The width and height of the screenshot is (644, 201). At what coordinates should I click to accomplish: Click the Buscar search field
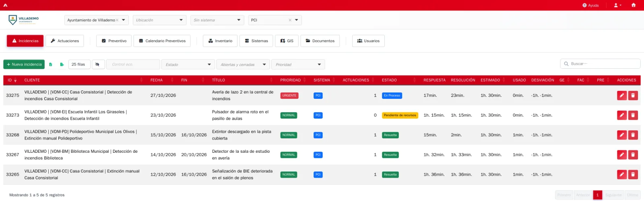600,64
